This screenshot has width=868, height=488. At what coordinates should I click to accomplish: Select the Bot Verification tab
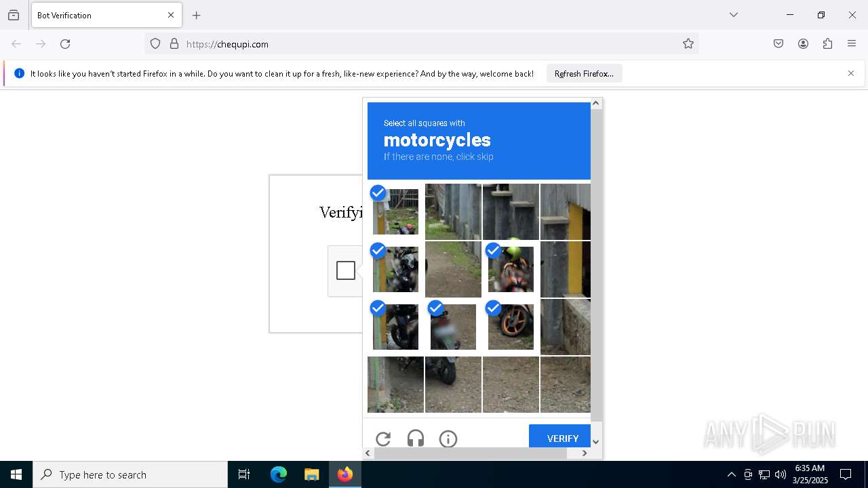click(x=106, y=15)
